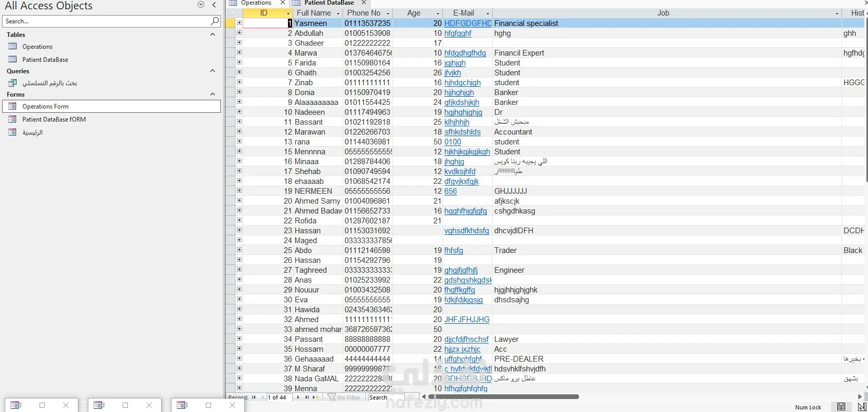Image resolution: width=868 pixels, height=412 pixels.
Task: Switch to Design View in status bar
Action: 862,407
